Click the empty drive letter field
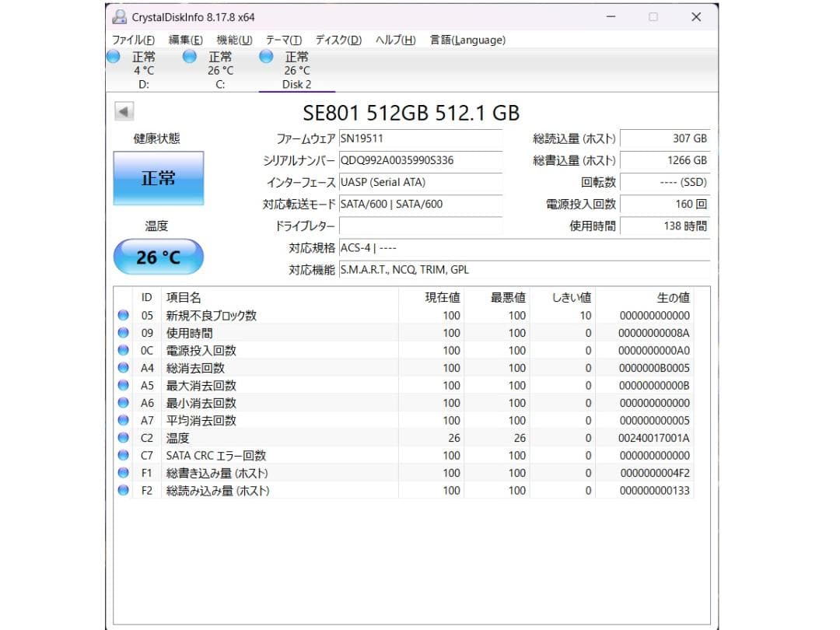 [x=421, y=226]
